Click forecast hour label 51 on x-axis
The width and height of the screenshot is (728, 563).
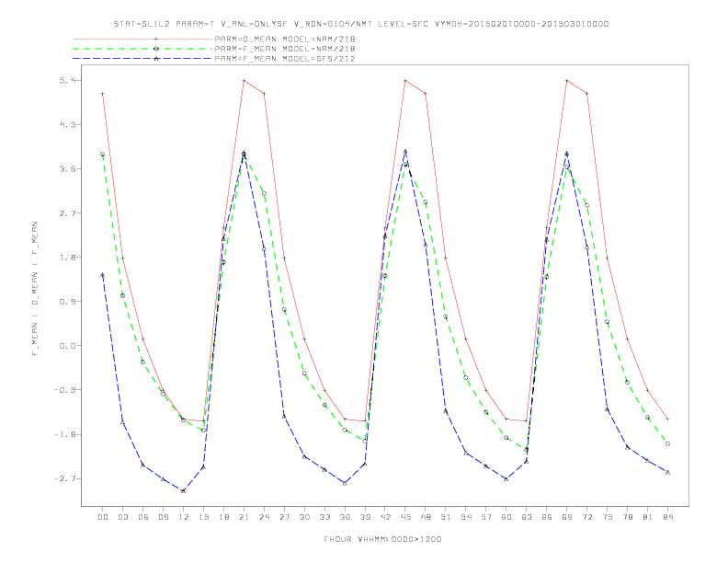pos(446,517)
